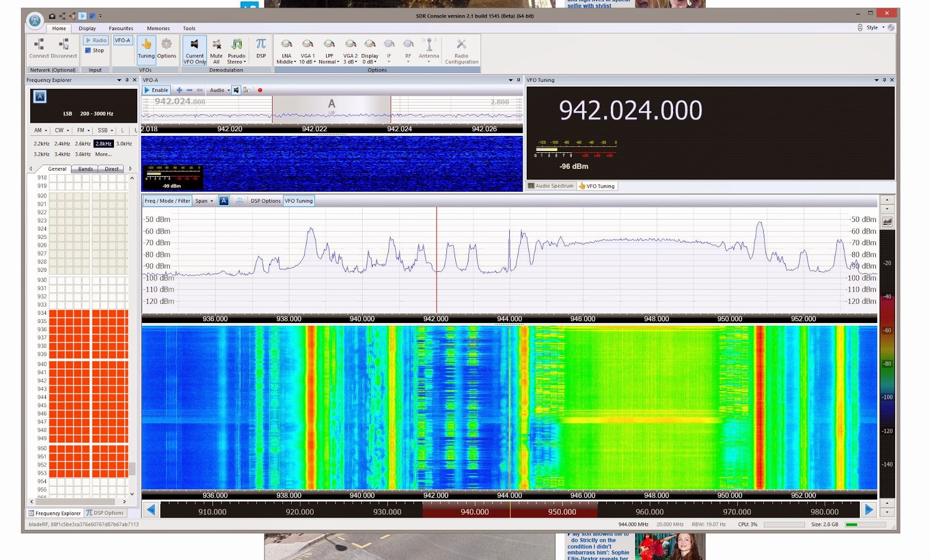Image resolution: width=930 pixels, height=560 pixels.
Task: Click the frequency list vertical scrollbar thumb
Action: click(132, 468)
